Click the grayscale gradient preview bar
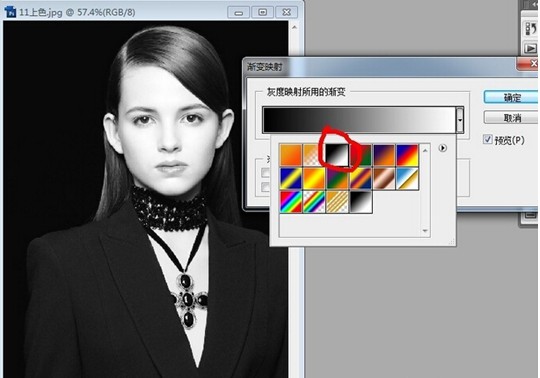The width and height of the screenshot is (540, 378). (359, 120)
